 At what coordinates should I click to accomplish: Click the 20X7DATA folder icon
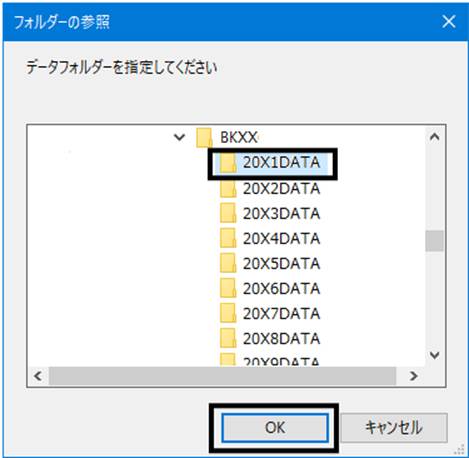pyautogui.click(x=228, y=313)
